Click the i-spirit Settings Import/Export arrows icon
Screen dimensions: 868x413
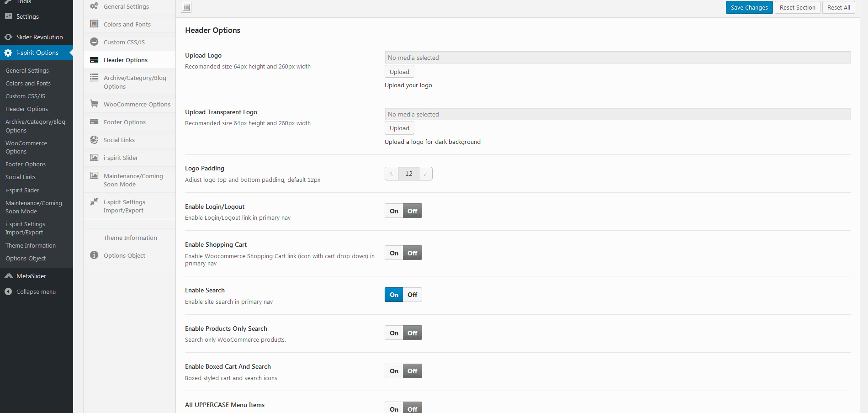click(94, 201)
